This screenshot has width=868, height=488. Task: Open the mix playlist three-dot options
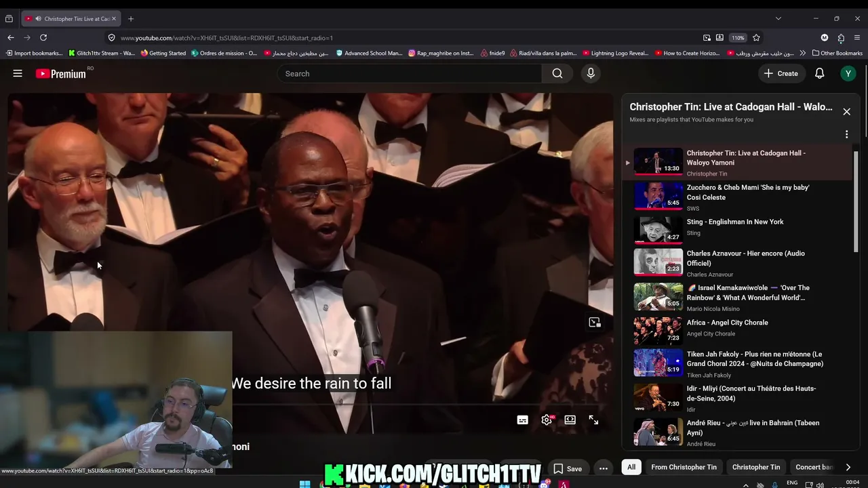pyautogui.click(x=846, y=134)
